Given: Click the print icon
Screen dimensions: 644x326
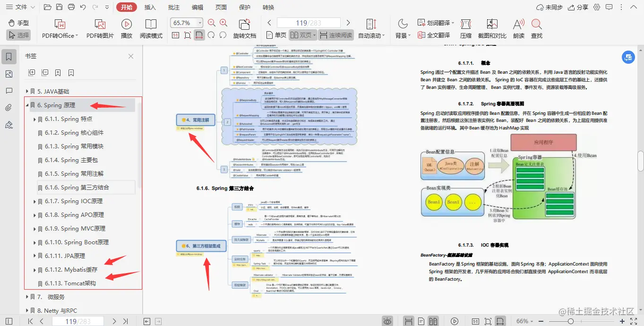Looking at the screenshot, I should (71, 7).
